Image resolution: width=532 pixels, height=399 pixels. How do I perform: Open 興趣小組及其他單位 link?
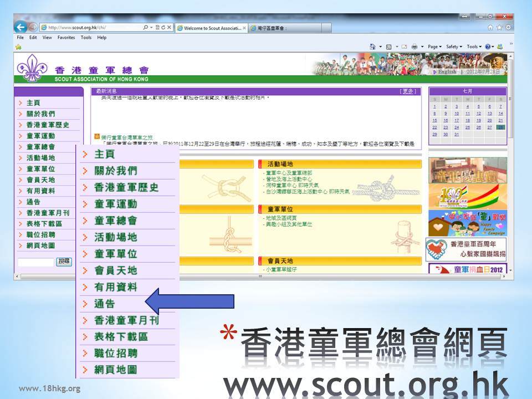pyautogui.click(x=289, y=224)
